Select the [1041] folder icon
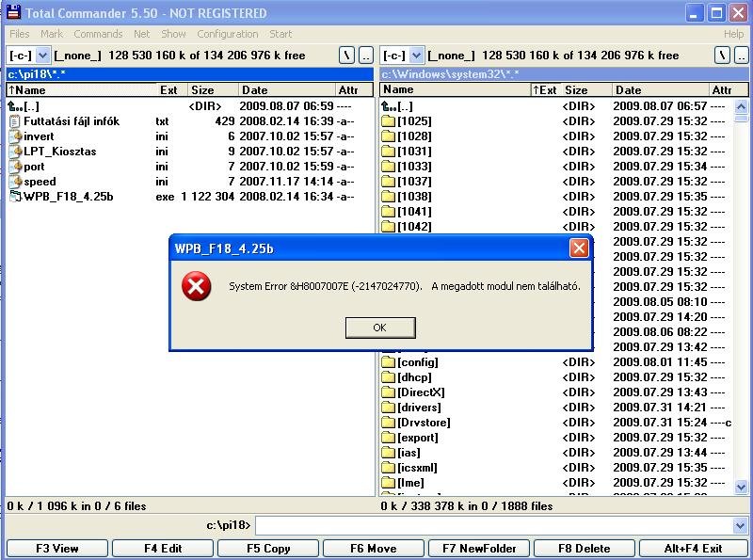The width and height of the screenshot is (753, 560). click(x=388, y=212)
